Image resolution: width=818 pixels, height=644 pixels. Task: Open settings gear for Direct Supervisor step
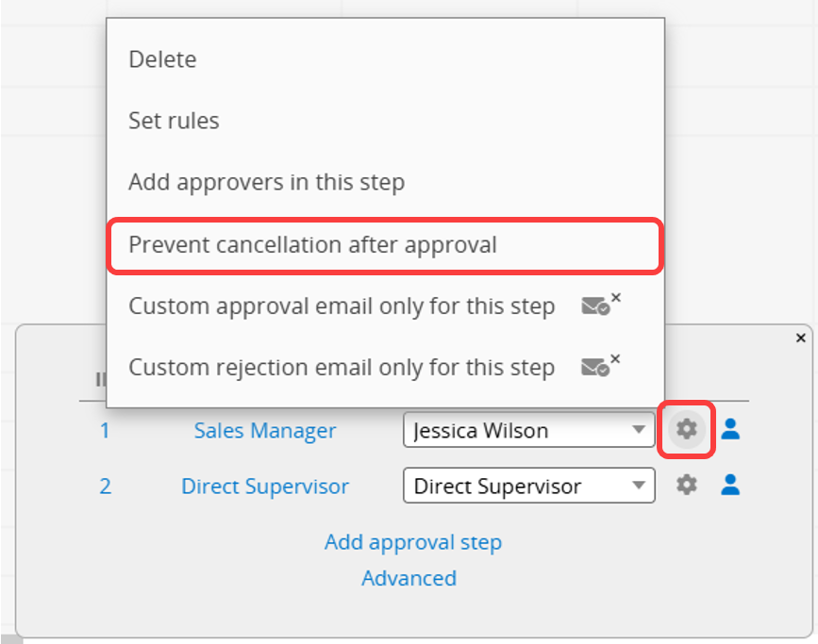(687, 485)
